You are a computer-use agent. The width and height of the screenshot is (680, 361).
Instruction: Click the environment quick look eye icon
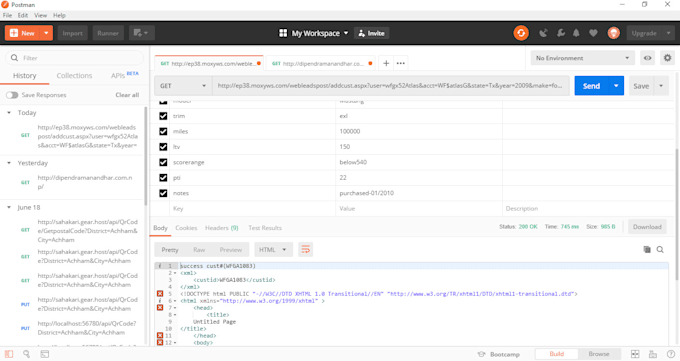click(x=647, y=58)
